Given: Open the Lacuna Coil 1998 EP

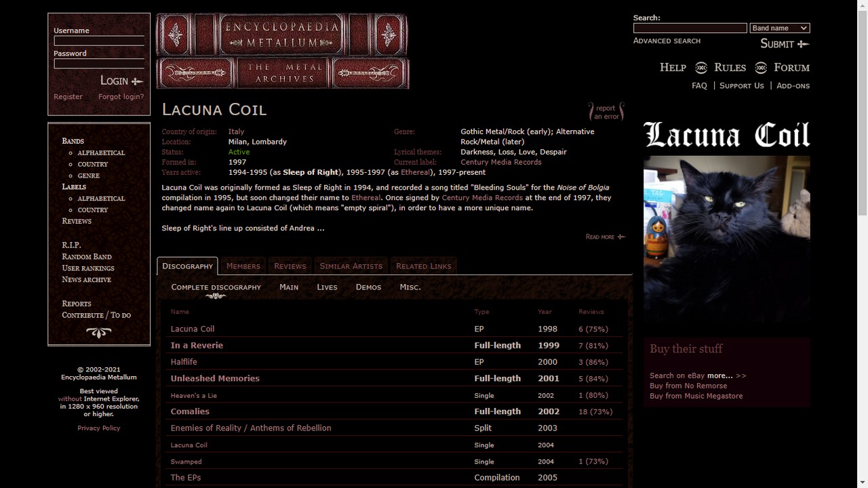Looking at the screenshot, I should coord(193,329).
